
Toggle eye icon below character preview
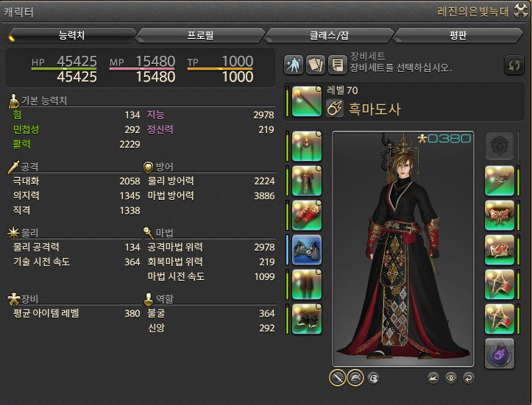point(451,378)
